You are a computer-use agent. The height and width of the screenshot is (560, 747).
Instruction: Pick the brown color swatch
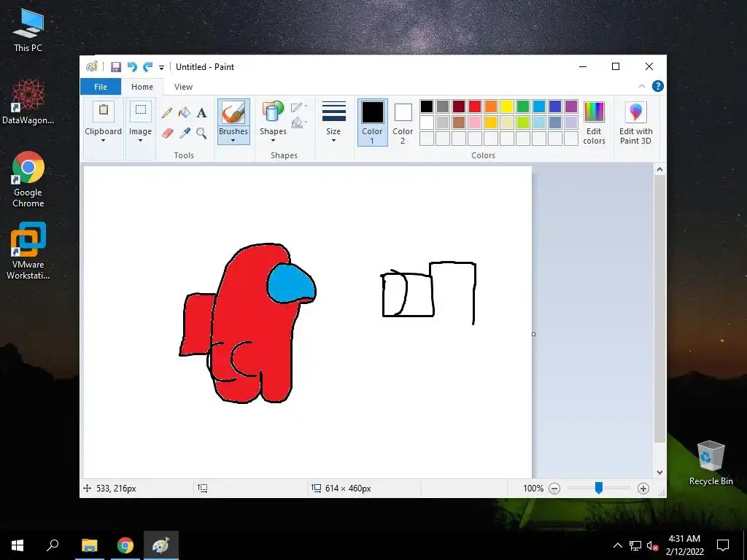(x=459, y=122)
